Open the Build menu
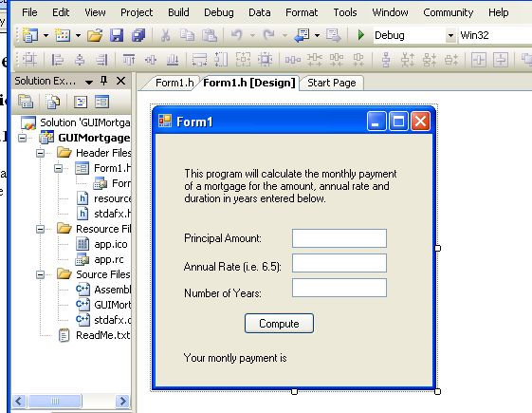Viewport: 532px width, 413px height. click(x=178, y=12)
